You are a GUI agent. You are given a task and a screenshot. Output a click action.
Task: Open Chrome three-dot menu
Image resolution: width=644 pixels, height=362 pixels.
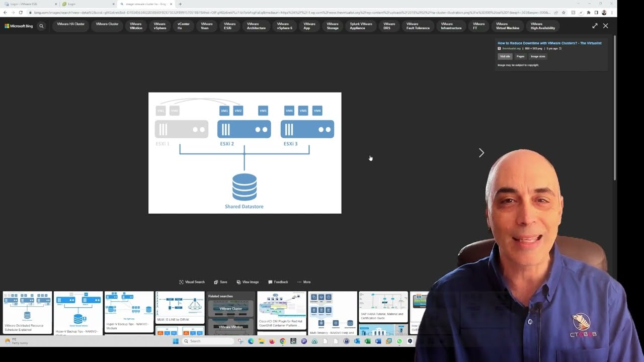point(612,12)
